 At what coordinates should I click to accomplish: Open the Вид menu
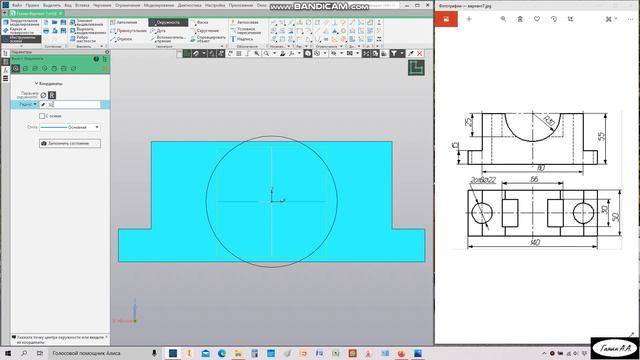click(68, 5)
